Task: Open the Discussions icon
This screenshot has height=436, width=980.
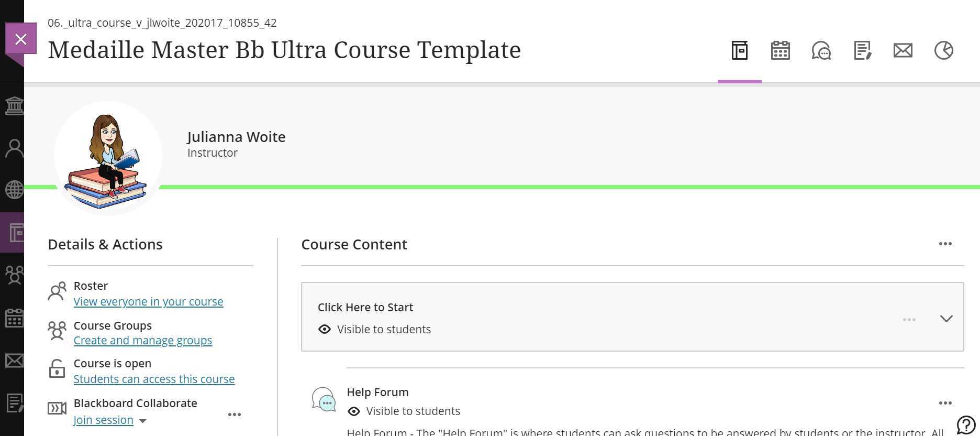Action: coord(821,50)
